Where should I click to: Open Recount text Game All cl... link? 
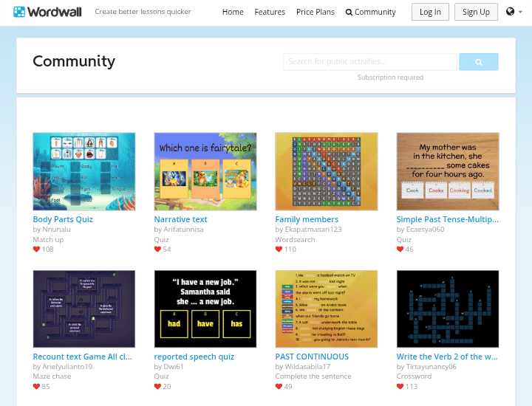click(83, 357)
